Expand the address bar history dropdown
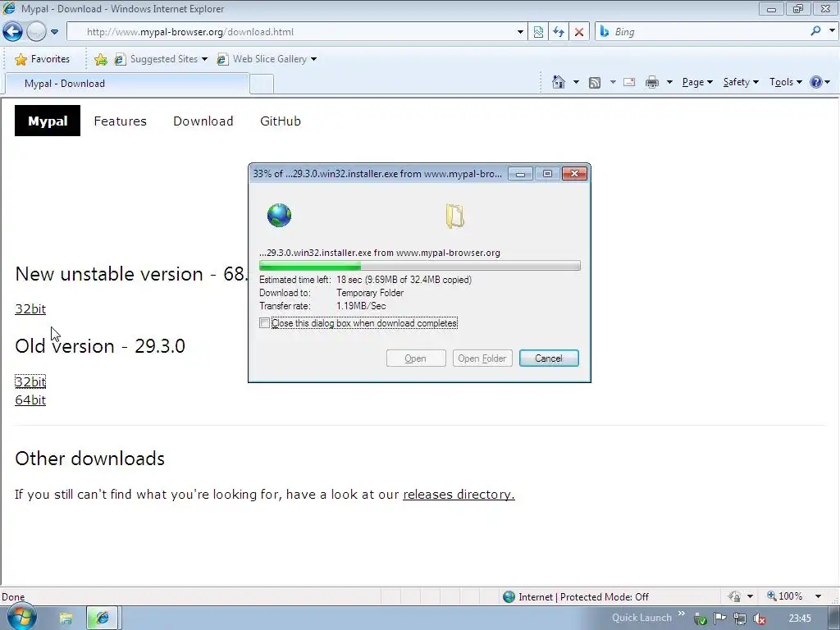 tap(519, 32)
